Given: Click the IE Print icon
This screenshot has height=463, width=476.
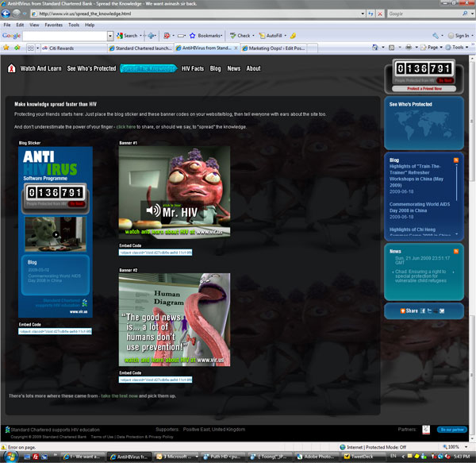Looking at the screenshot, I should coord(409,48).
